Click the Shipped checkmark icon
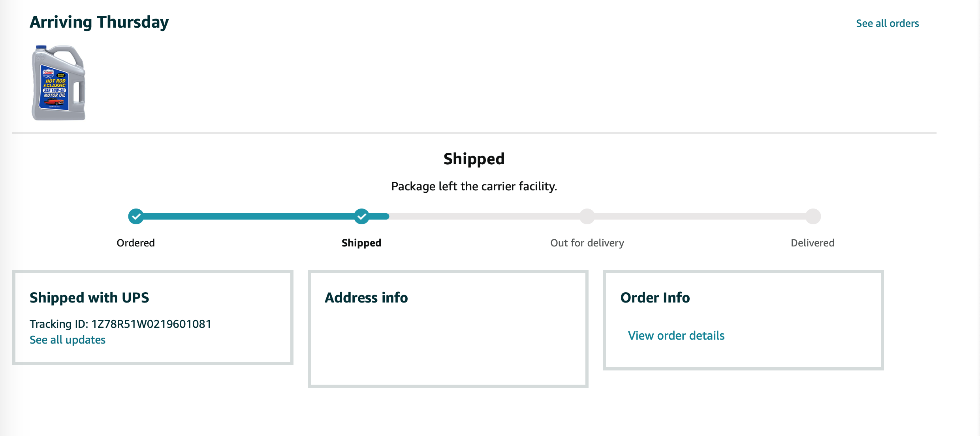The image size is (980, 436). pos(361,216)
